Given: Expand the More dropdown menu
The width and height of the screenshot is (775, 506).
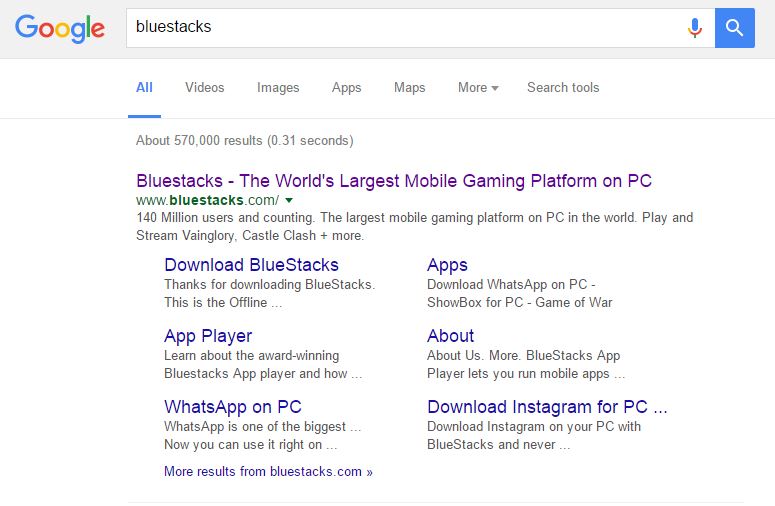Looking at the screenshot, I should [478, 87].
